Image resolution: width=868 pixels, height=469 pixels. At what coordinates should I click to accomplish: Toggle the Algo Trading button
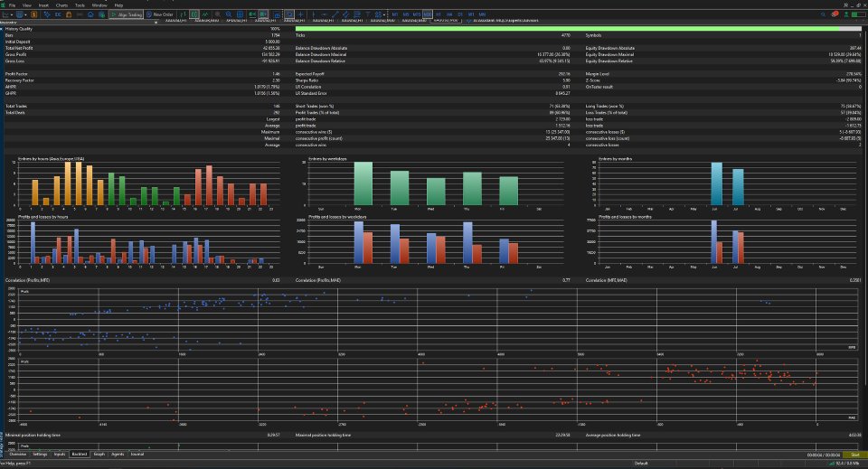(127, 14)
